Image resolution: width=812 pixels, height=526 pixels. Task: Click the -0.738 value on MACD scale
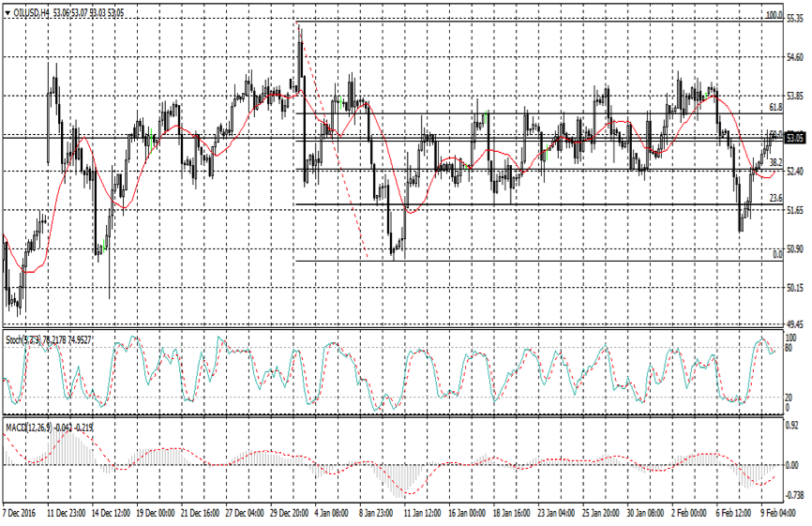point(796,495)
